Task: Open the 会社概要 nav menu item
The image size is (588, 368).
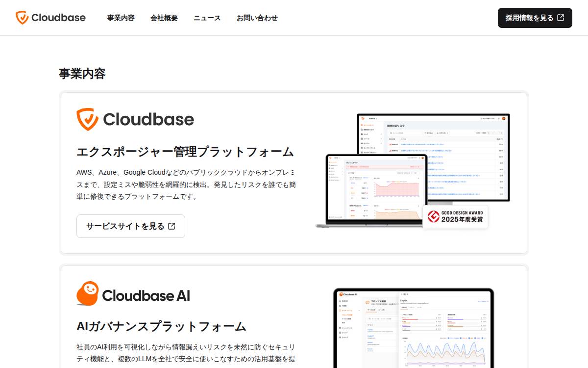Action: [164, 18]
